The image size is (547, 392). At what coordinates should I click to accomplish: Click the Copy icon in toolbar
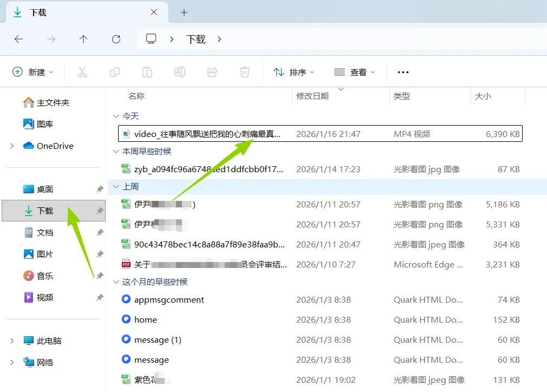tap(115, 72)
